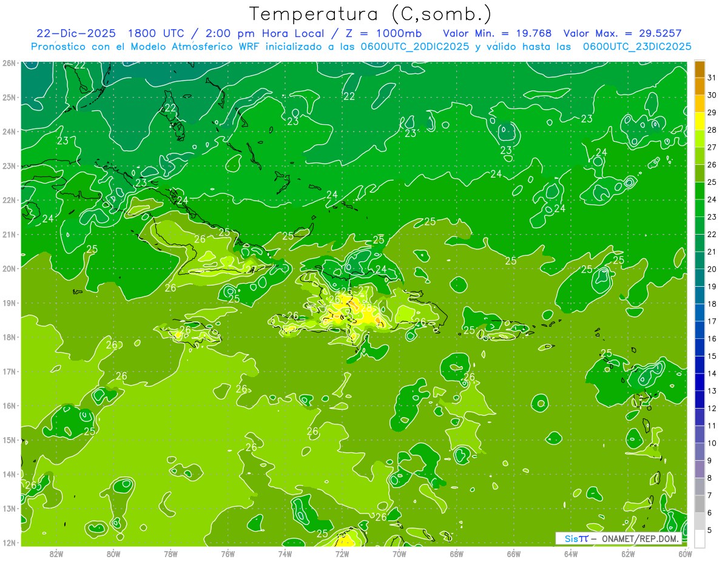
Task: Click the longitude axis label "74W"
Action: click(x=285, y=554)
